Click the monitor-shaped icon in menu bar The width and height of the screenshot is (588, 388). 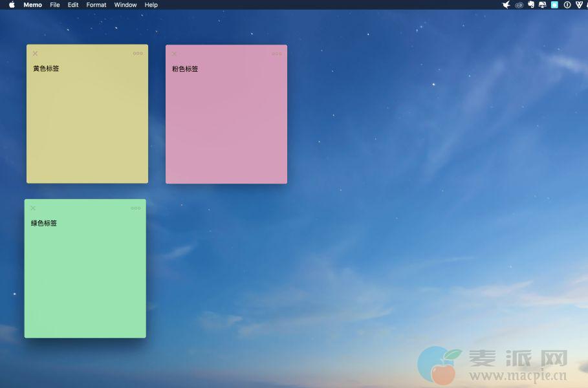pos(543,5)
